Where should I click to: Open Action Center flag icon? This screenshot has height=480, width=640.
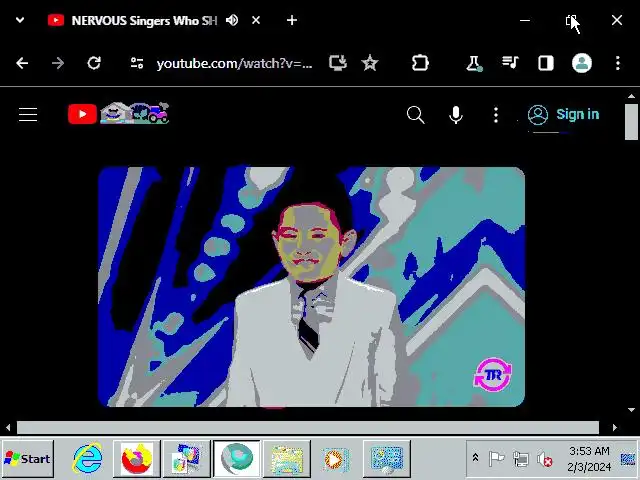[496, 459]
